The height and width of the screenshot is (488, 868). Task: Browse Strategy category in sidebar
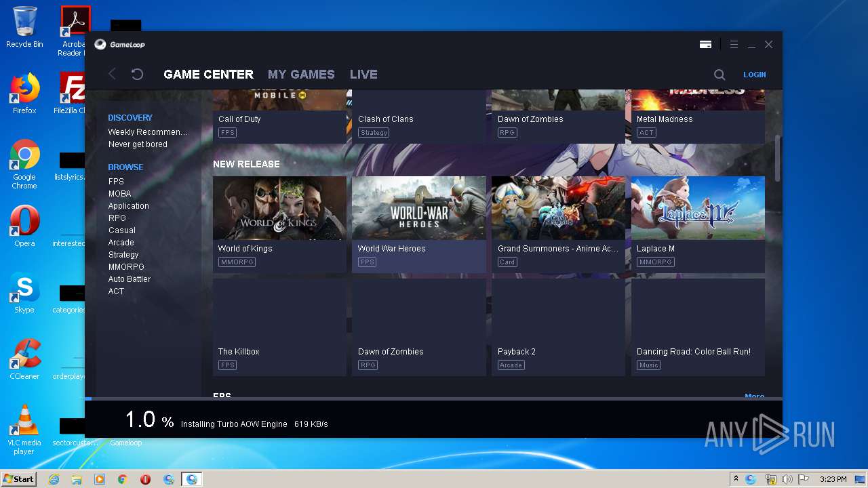(x=123, y=255)
